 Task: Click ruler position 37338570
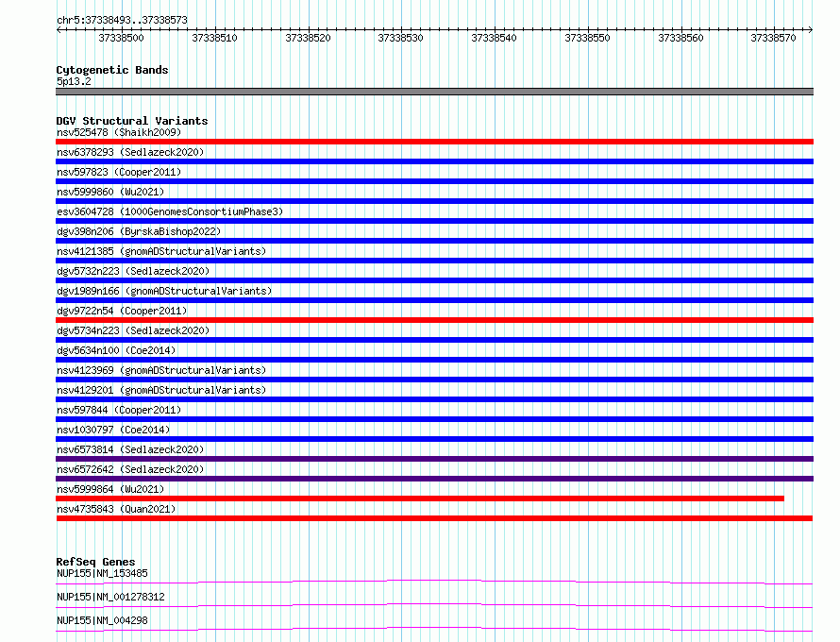[x=774, y=38]
